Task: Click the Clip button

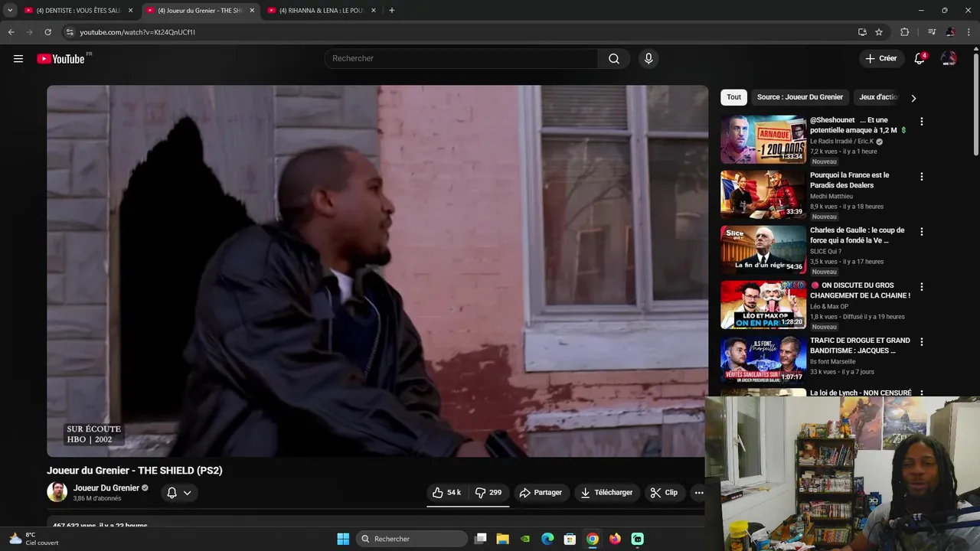Action: tap(664, 493)
